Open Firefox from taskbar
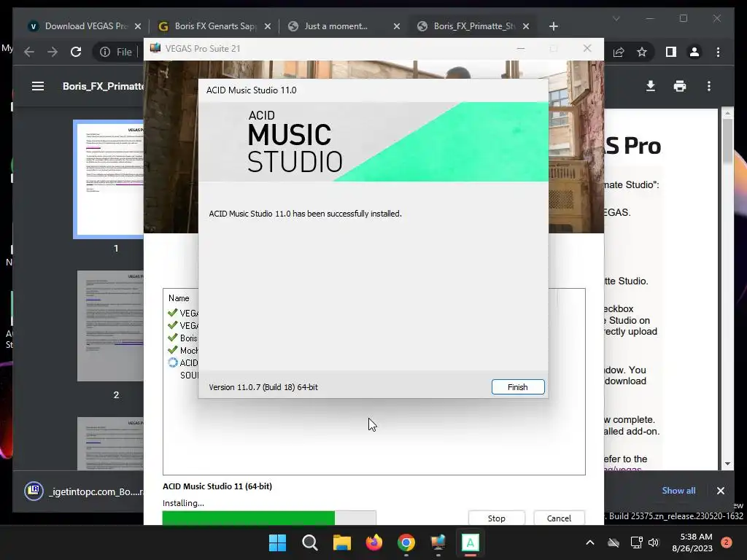The width and height of the screenshot is (747, 560). (374, 542)
